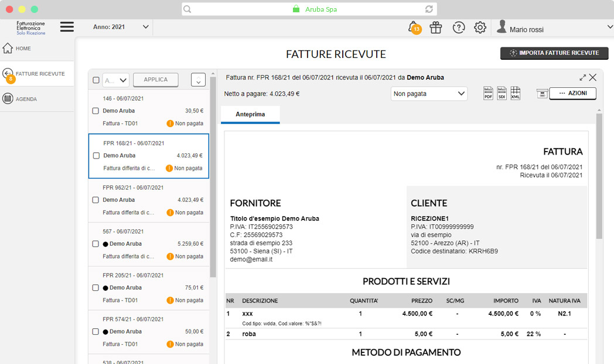Click the APPLICA button
The image size is (614, 364).
tap(155, 80)
